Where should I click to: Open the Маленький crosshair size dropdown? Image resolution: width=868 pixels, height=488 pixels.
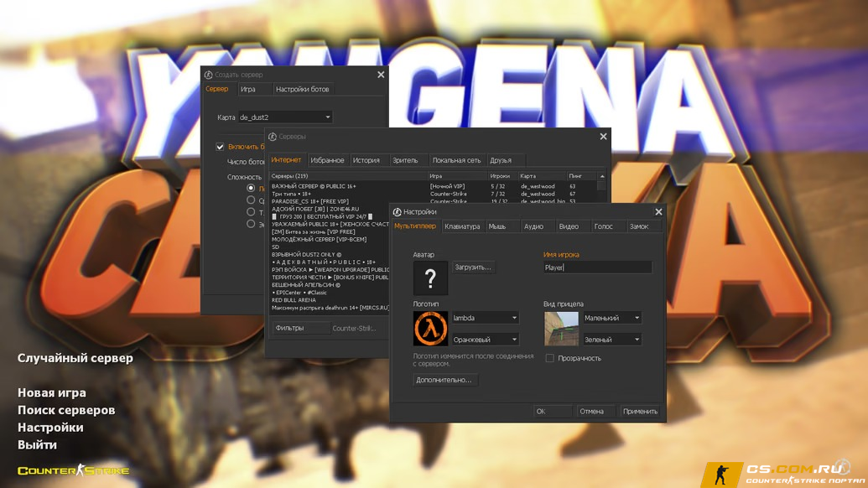tap(611, 318)
